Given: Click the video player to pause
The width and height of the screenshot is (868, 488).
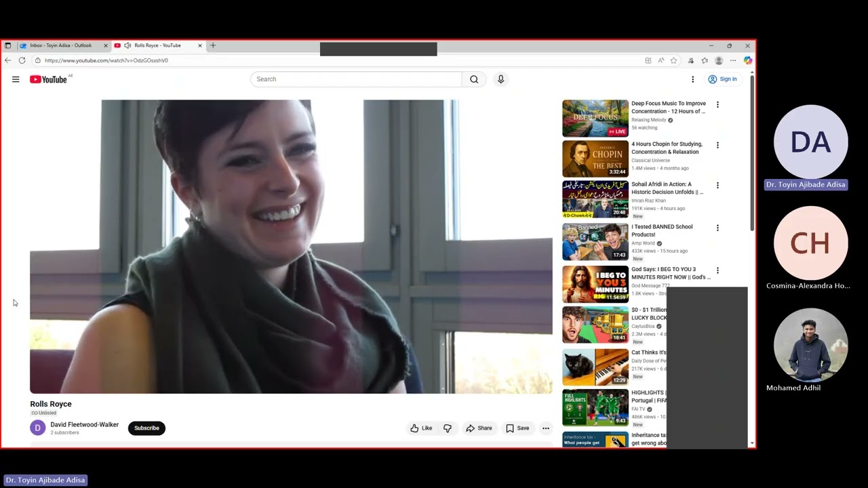Looking at the screenshot, I should click(x=291, y=247).
